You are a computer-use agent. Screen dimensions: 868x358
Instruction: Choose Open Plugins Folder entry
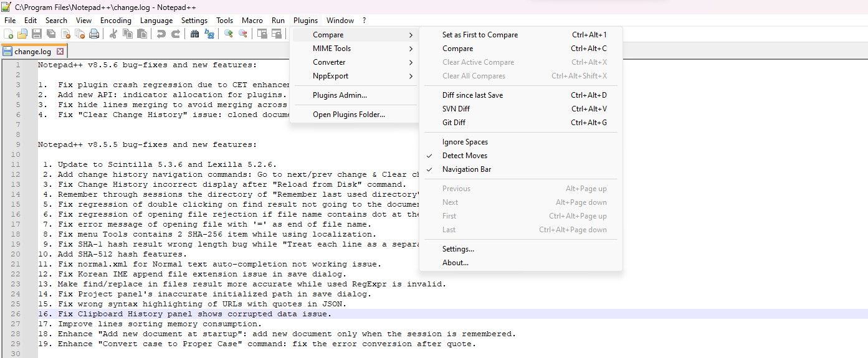[348, 115]
